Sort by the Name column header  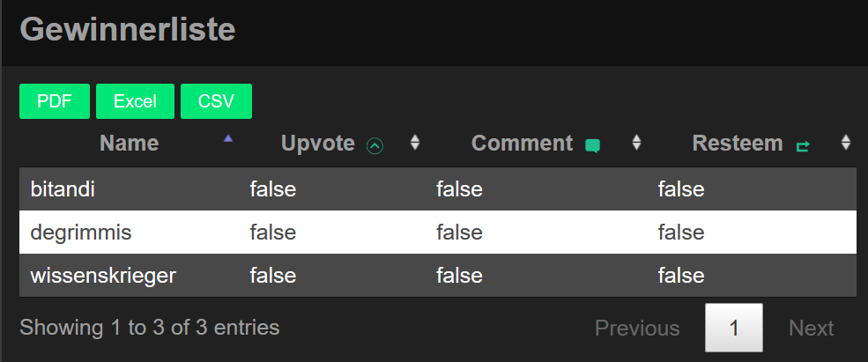pyautogui.click(x=129, y=144)
